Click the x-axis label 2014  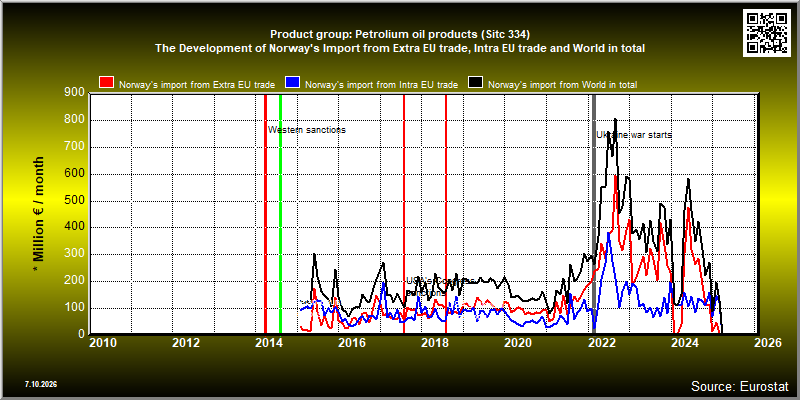[x=269, y=343]
